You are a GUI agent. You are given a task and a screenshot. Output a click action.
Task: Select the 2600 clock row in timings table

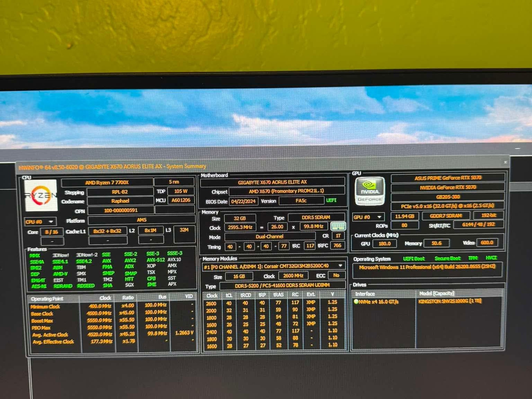pyautogui.click(x=274, y=303)
